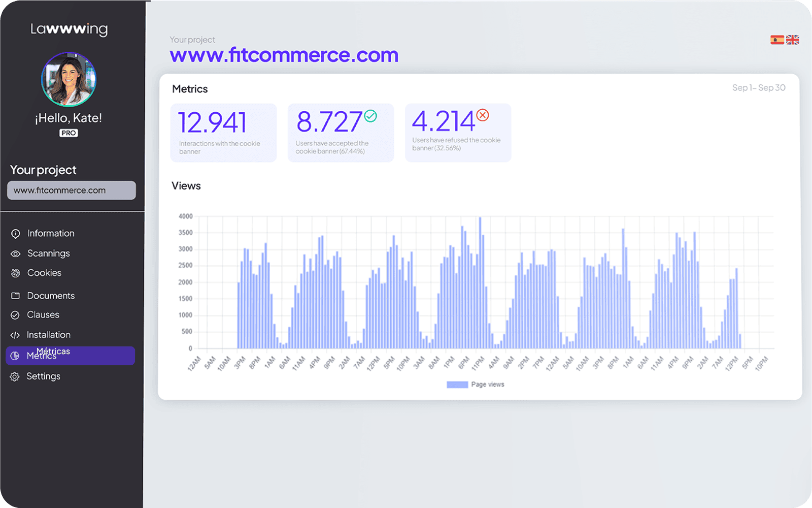The height and width of the screenshot is (508, 812).
Task: Click the 'Metrics' panel heading
Action: pos(190,89)
